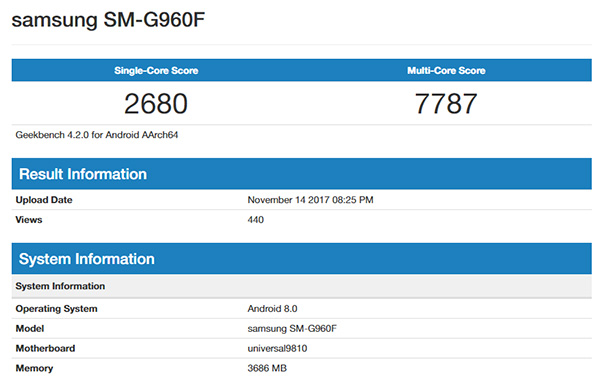Select the 'Model' row label
Viewport: 600px width, 381px height.
(30, 329)
